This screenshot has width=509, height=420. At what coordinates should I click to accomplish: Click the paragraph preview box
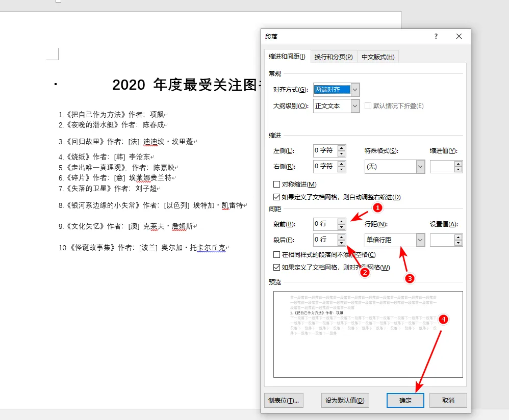coord(368,334)
